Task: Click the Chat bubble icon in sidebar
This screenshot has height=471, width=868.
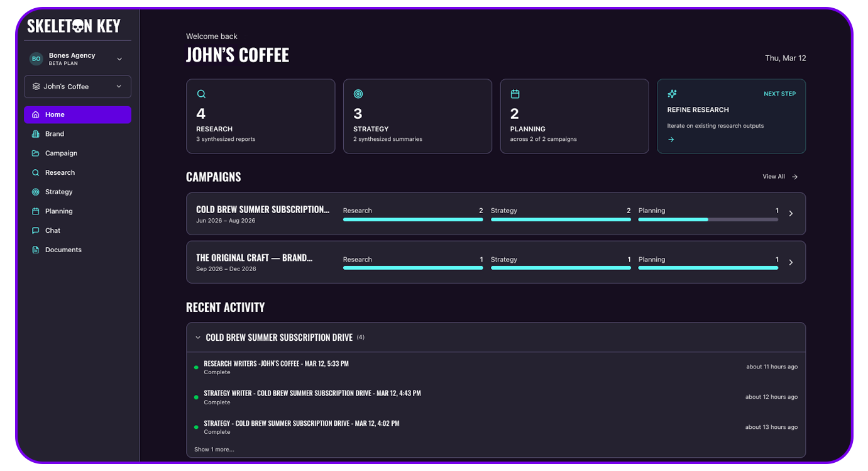Action: click(x=36, y=231)
